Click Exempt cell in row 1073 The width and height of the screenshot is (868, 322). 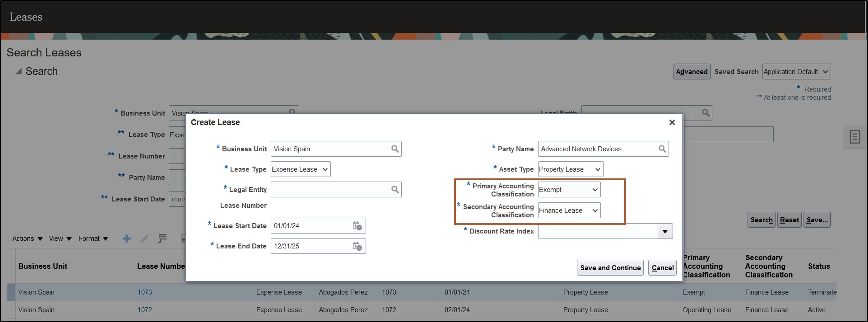pos(694,292)
